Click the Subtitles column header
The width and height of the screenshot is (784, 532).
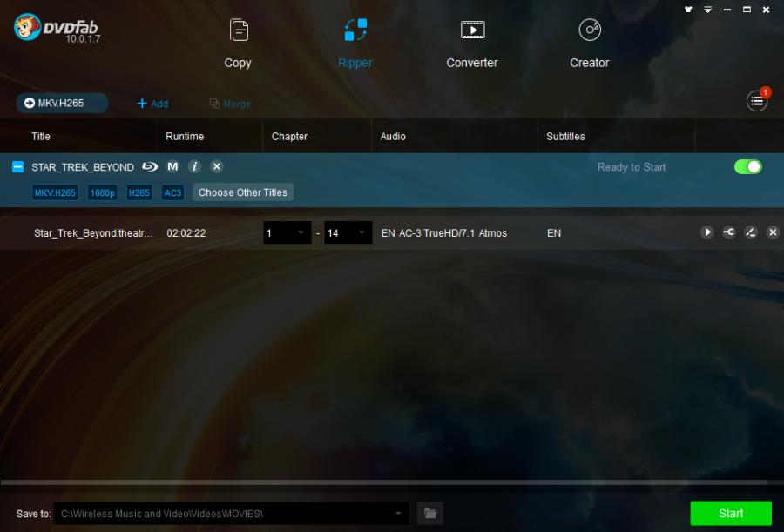point(565,136)
